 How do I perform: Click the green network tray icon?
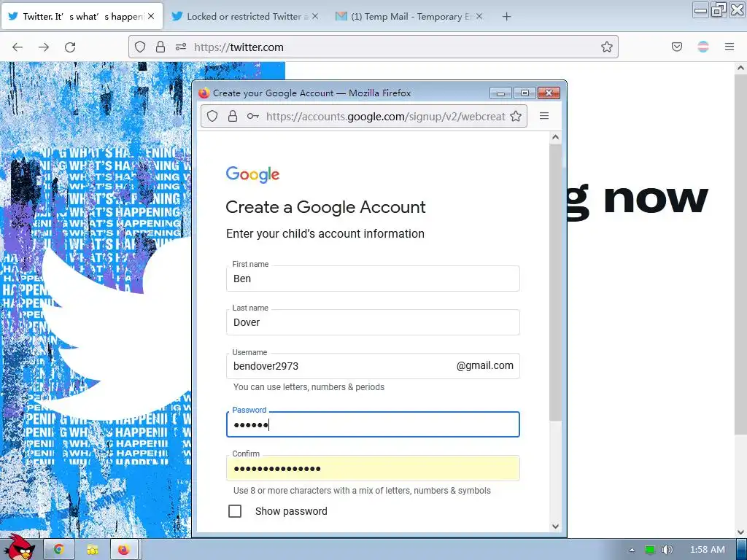[650, 550]
